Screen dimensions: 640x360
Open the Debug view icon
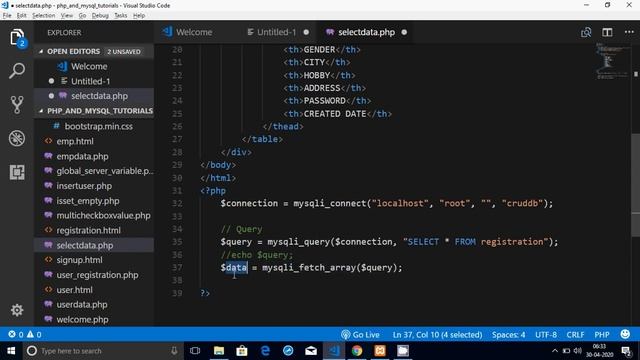(x=17, y=138)
